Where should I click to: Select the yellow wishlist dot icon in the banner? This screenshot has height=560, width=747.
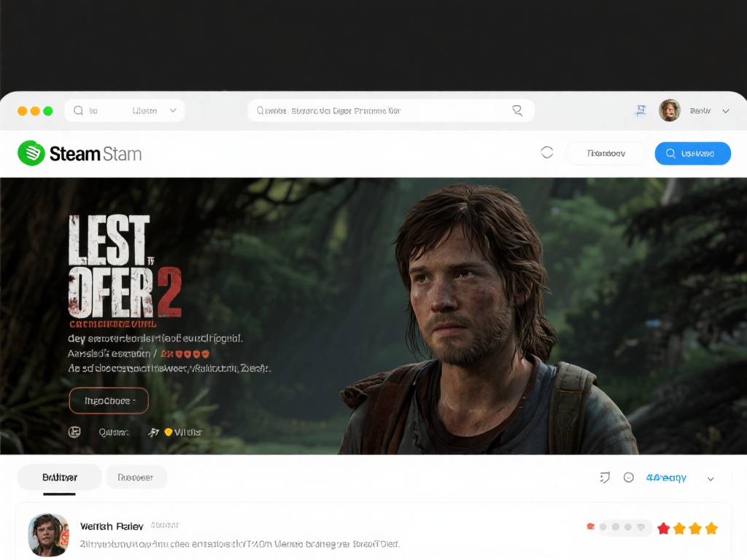click(169, 432)
